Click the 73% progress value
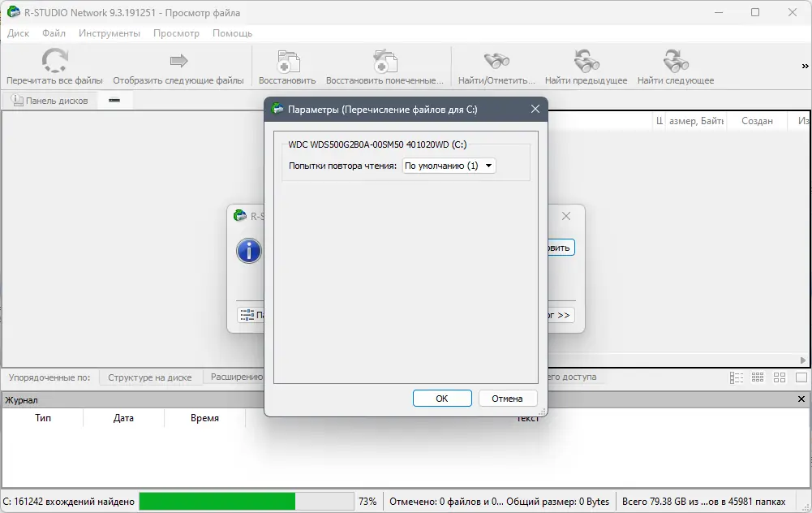The width and height of the screenshot is (812, 513). pos(367,502)
